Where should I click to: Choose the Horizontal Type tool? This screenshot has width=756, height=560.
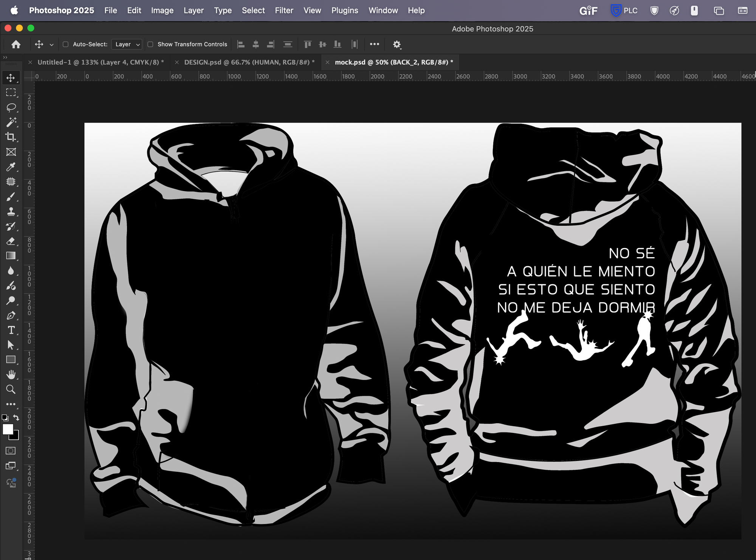click(x=11, y=330)
